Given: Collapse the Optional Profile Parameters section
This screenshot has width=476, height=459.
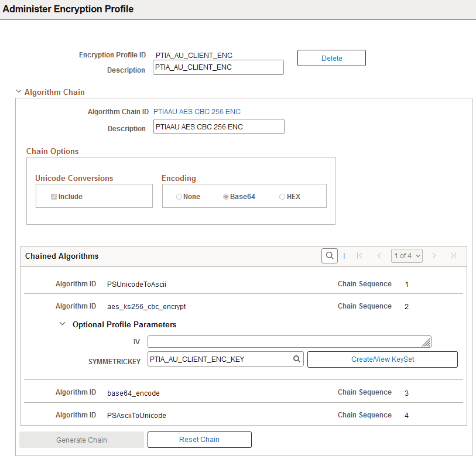Looking at the screenshot, I should (x=62, y=324).
